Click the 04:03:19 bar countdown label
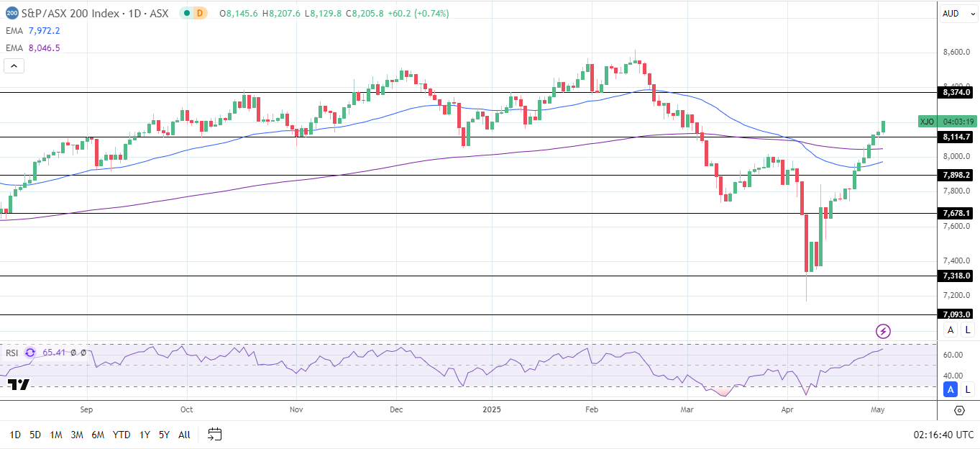 (957, 122)
